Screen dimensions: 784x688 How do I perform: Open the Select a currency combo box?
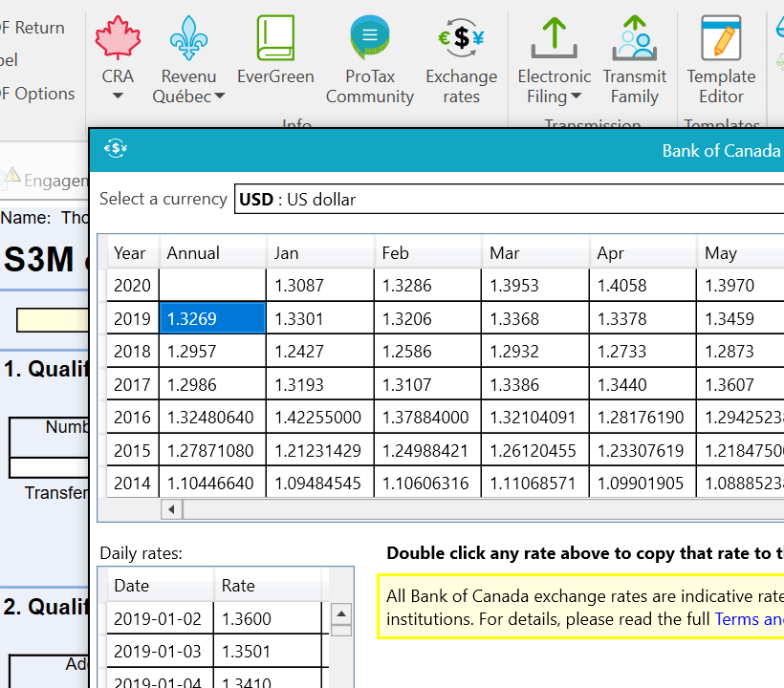tap(509, 199)
